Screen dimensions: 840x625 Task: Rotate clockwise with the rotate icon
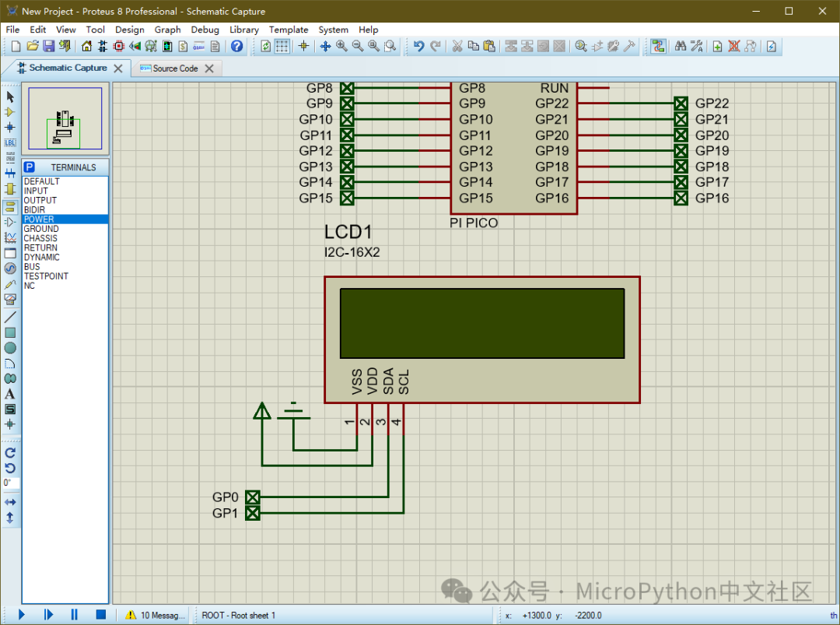point(10,453)
